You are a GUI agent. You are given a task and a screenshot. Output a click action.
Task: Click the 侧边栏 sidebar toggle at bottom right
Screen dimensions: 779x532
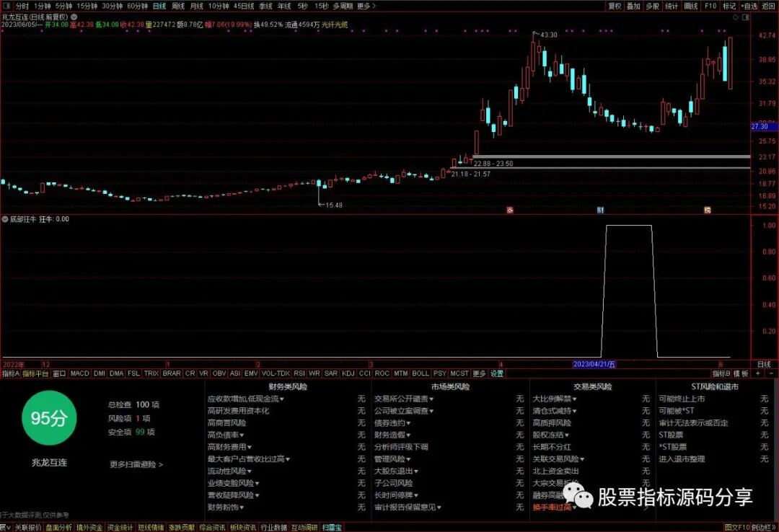pyautogui.click(x=764, y=528)
